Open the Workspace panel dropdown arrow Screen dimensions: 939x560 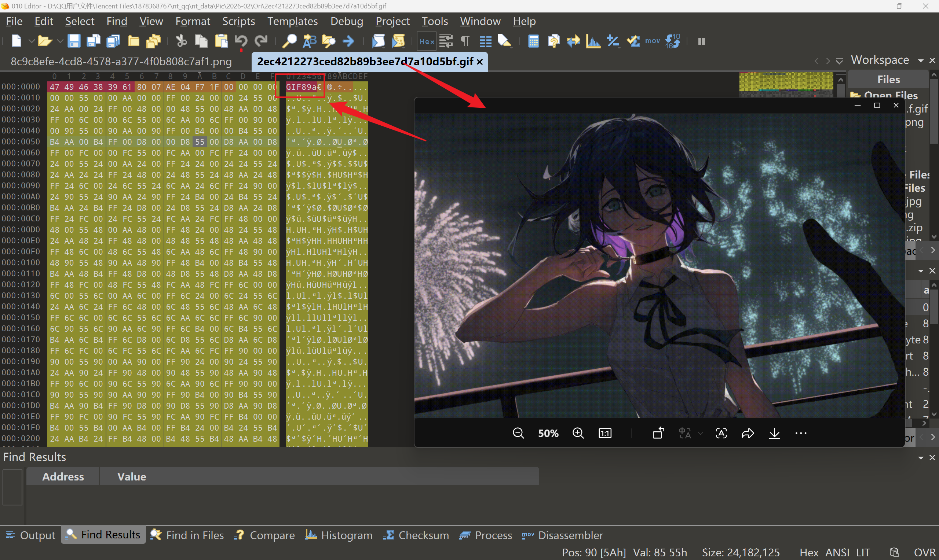pyautogui.click(x=921, y=61)
